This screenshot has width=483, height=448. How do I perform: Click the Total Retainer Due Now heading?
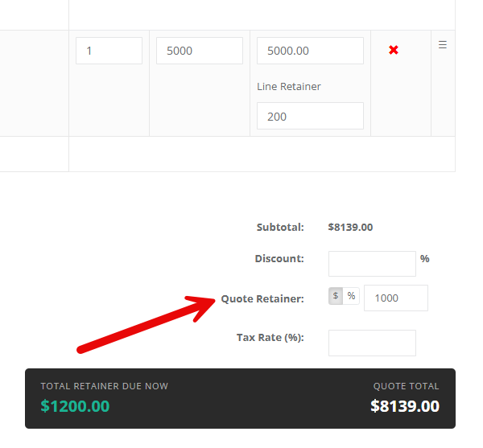[x=105, y=386]
